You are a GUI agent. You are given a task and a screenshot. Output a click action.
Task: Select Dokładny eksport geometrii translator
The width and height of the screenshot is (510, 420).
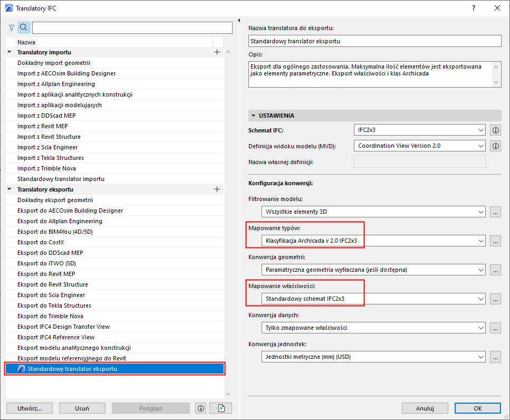click(x=115, y=200)
